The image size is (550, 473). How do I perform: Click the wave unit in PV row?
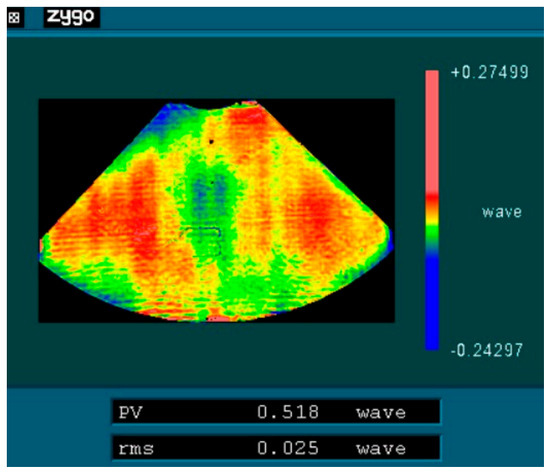(381, 413)
